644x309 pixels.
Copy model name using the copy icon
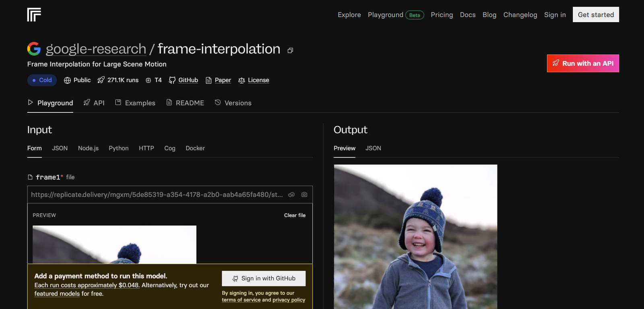pyautogui.click(x=290, y=50)
